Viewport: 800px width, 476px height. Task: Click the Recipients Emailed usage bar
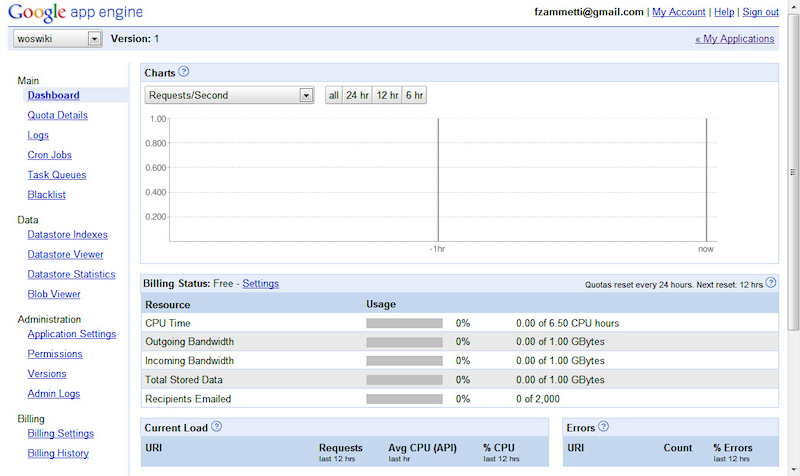click(x=405, y=399)
